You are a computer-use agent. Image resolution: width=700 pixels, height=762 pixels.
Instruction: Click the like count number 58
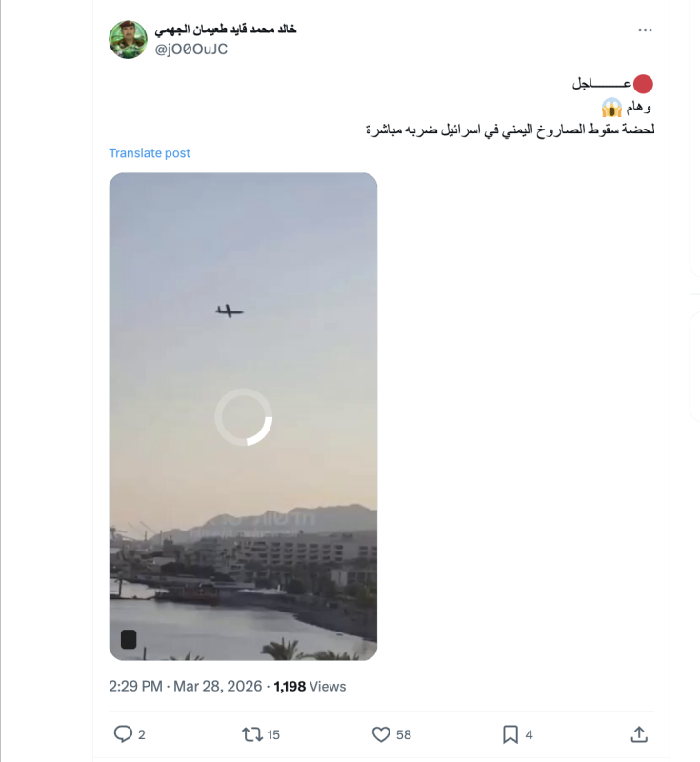tap(404, 734)
